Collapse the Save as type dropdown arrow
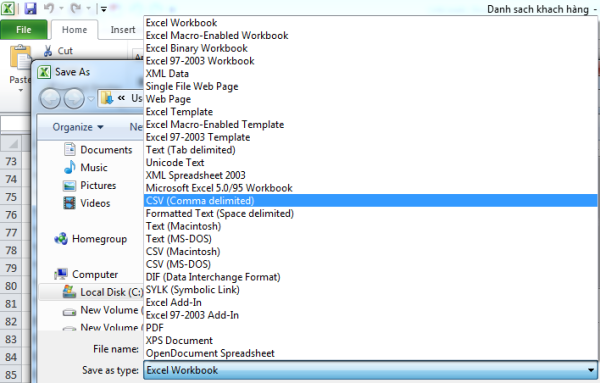 click(x=591, y=370)
